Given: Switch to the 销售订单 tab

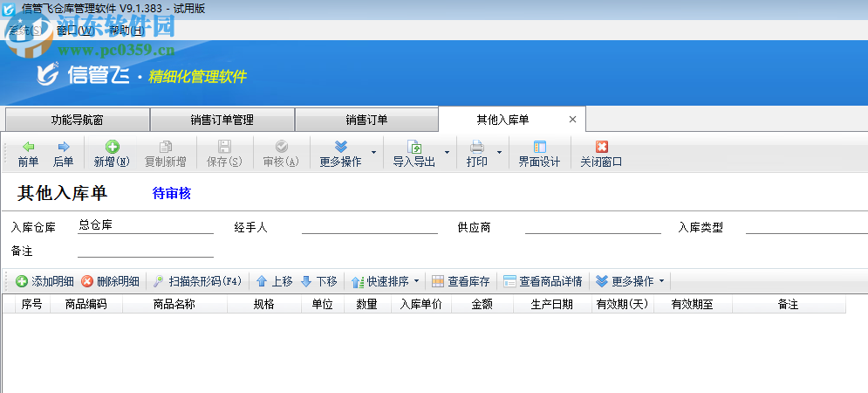Looking at the screenshot, I should pyautogui.click(x=366, y=120).
